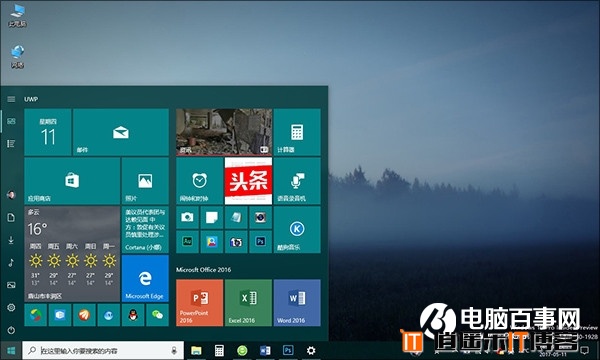Click the Microsoft Office 2016 group header
This screenshot has width=600, height=360.
coord(204,270)
